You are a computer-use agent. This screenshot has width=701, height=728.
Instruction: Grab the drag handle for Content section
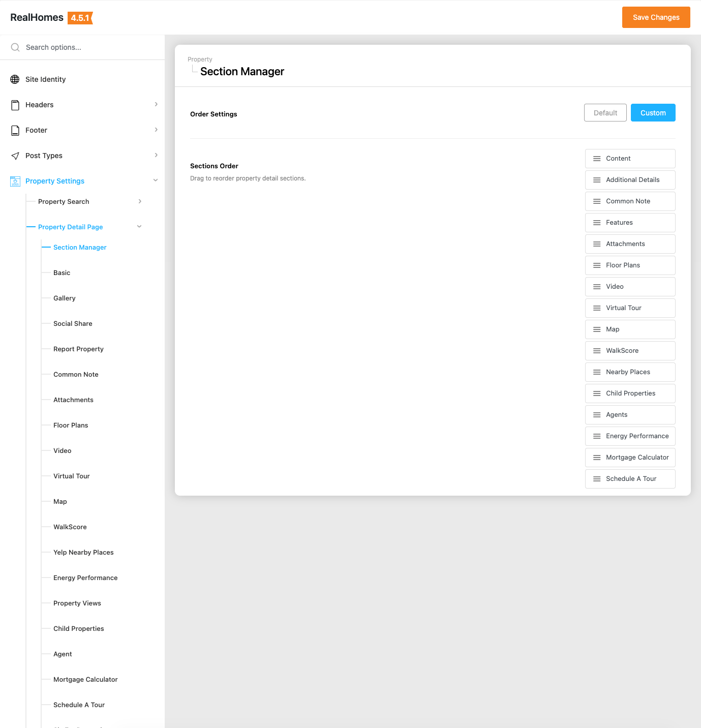pyautogui.click(x=597, y=159)
